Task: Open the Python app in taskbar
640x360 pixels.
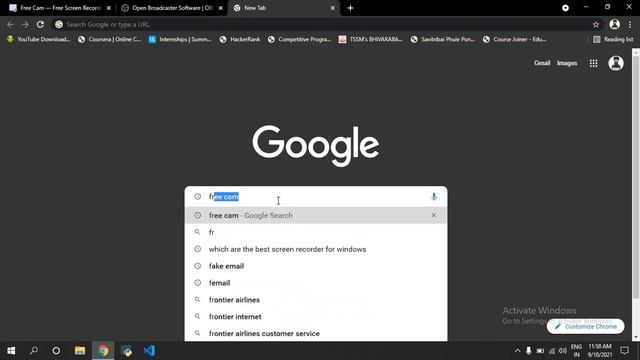Action: pyautogui.click(x=127, y=351)
